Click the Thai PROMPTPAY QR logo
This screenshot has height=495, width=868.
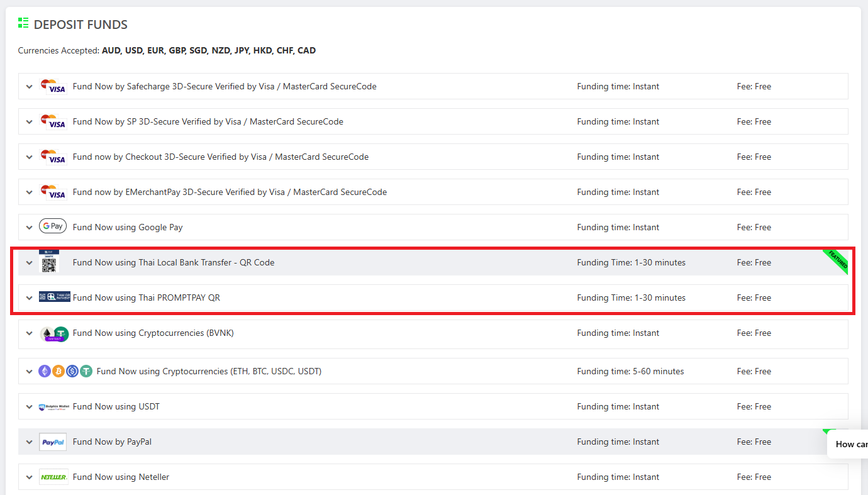[54, 297]
